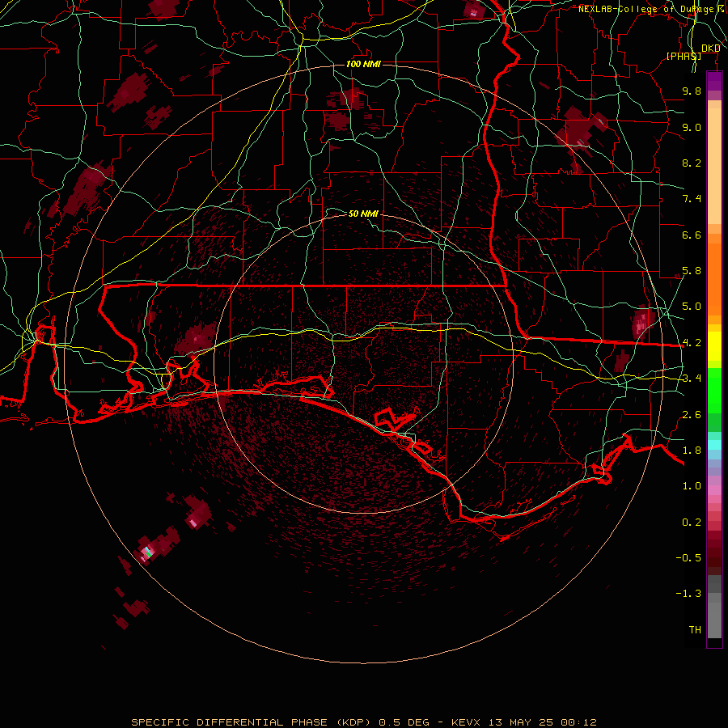Viewport: 728px width, 728px height.
Task: Click the 6.6 legend value
Action: point(692,235)
